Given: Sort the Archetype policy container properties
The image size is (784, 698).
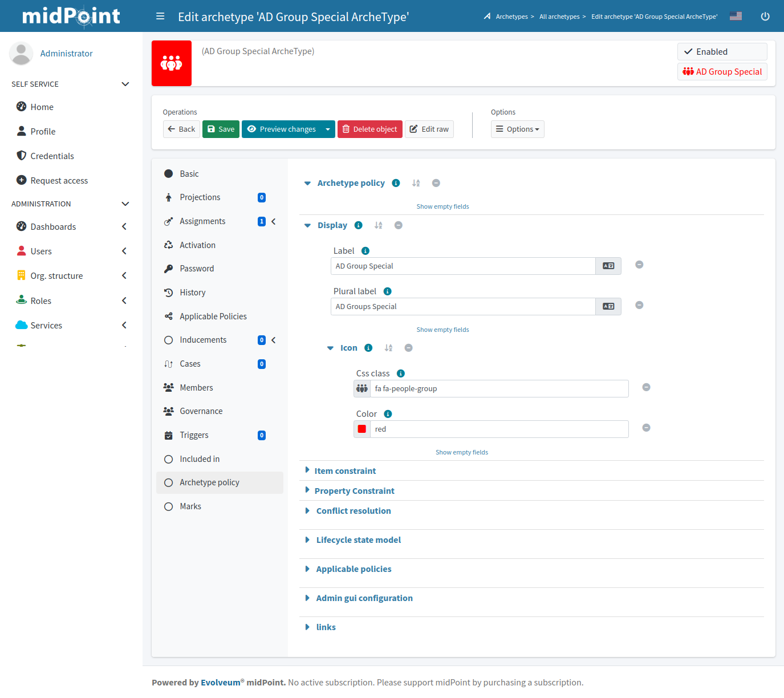Looking at the screenshot, I should pyautogui.click(x=416, y=183).
